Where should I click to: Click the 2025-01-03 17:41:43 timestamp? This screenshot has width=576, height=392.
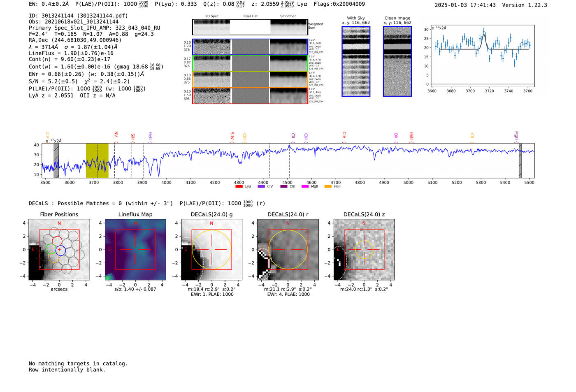pos(465,5)
